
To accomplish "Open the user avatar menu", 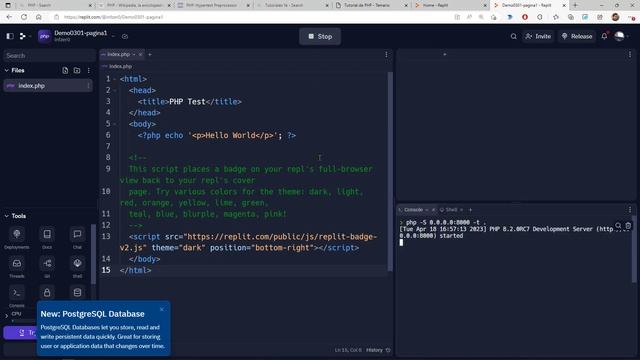I will [x=620, y=36].
